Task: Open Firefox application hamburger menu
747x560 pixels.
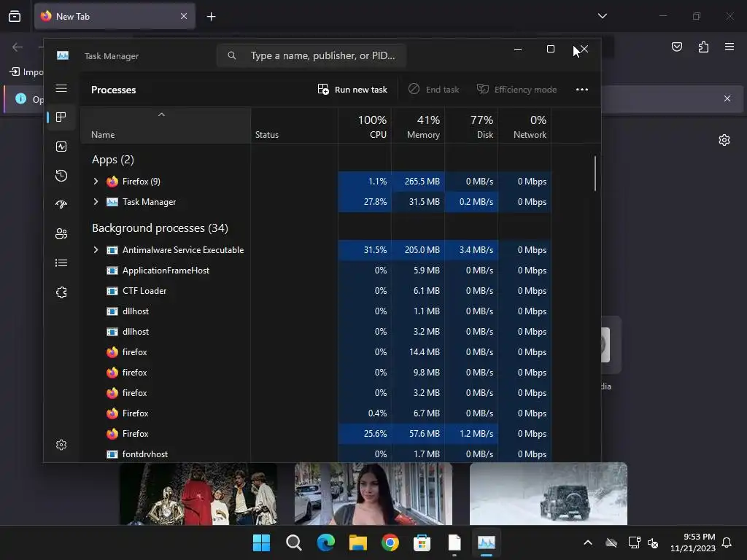Action: point(729,47)
